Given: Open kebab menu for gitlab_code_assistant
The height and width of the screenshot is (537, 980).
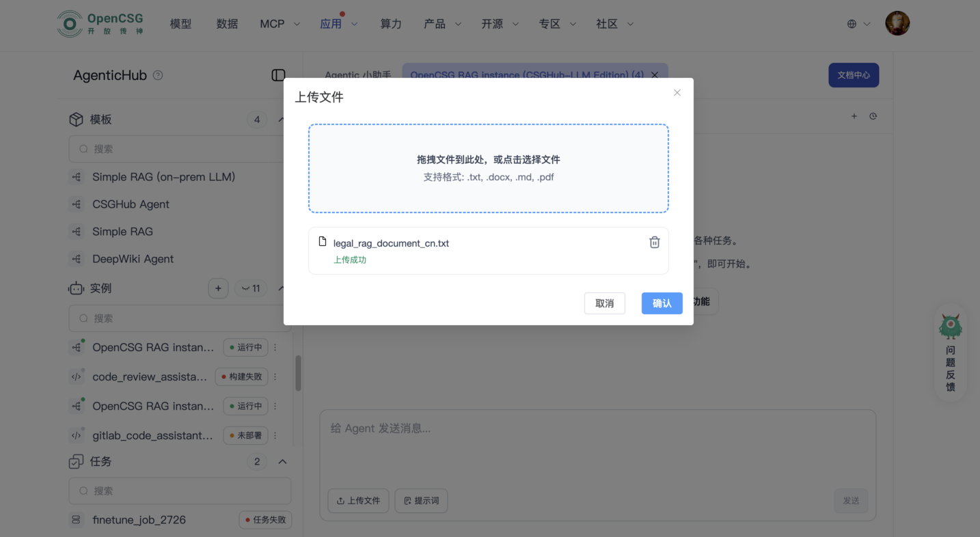Looking at the screenshot, I should point(275,435).
